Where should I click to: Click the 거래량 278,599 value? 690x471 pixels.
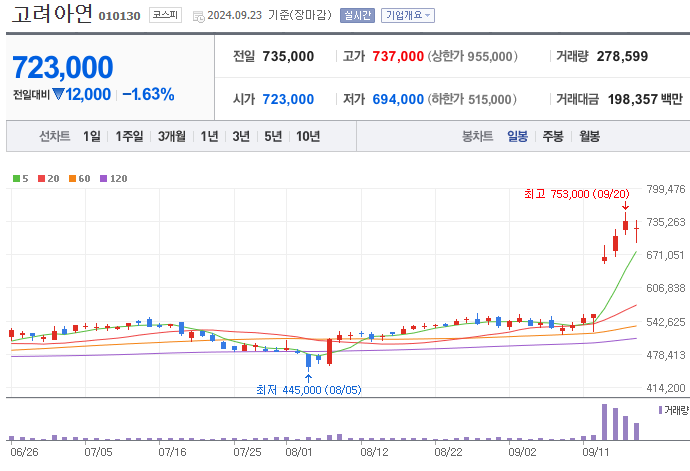[622, 56]
